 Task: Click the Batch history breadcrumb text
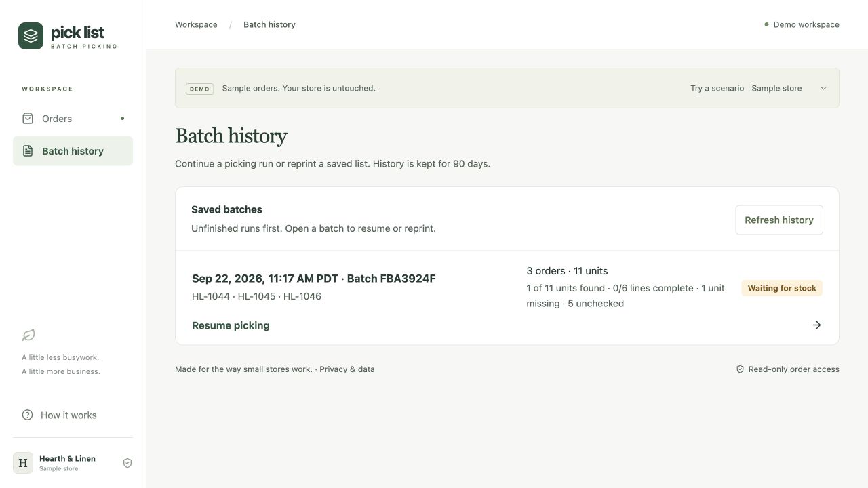(x=269, y=24)
